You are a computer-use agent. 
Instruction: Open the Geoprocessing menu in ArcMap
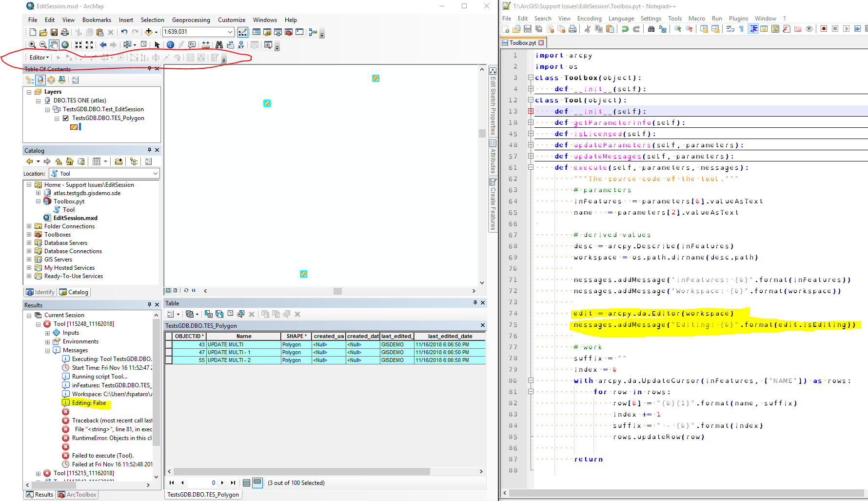191,20
